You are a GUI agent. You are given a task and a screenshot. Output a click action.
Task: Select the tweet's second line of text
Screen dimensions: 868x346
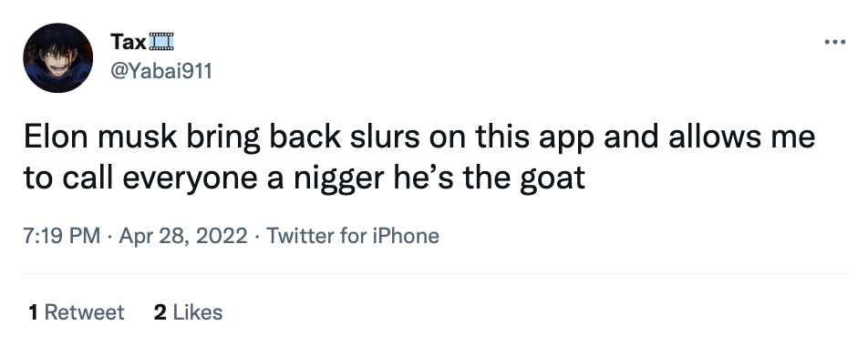(x=304, y=178)
